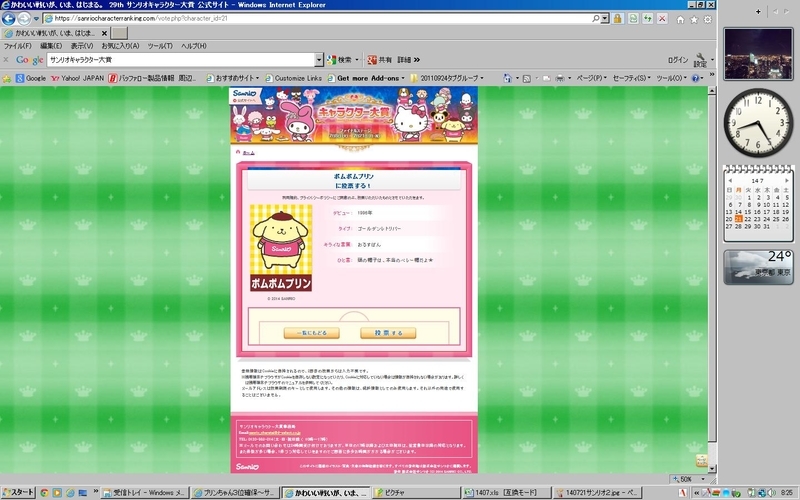The image size is (800, 500).
Task: Click the Google+ share (共有) button
Action: pyautogui.click(x=380, y=60)
